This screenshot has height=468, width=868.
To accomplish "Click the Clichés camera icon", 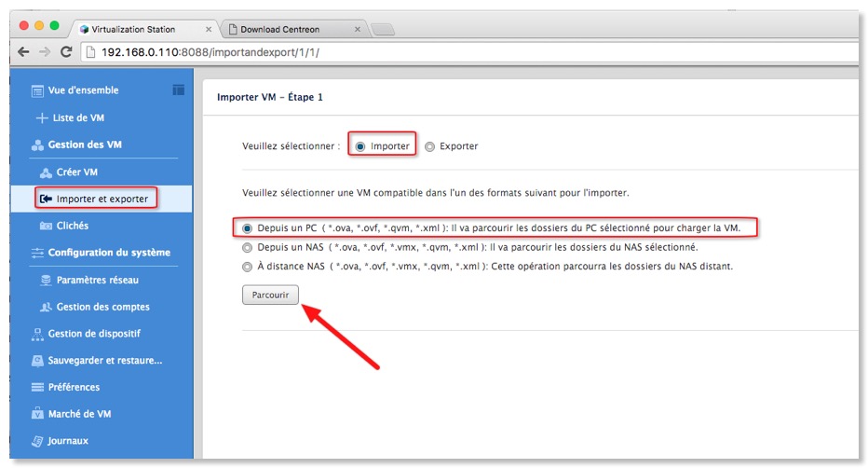I will click(x=46, y=226).
